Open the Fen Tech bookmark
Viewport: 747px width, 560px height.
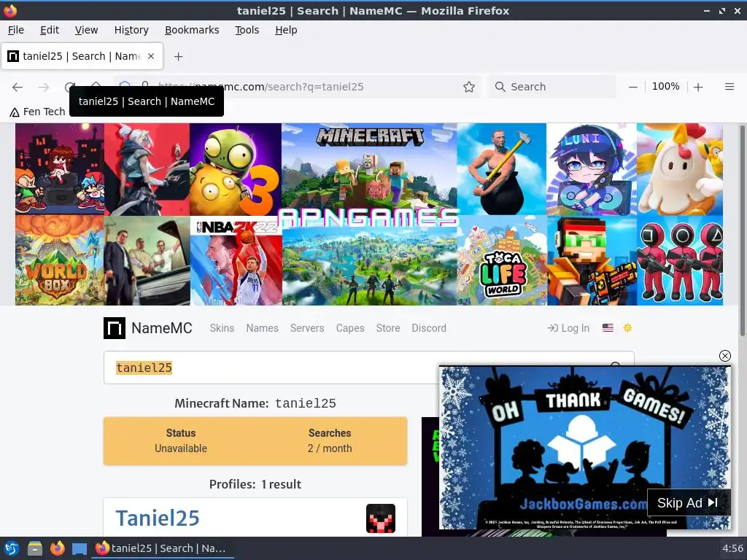click(x=37, y=112)
